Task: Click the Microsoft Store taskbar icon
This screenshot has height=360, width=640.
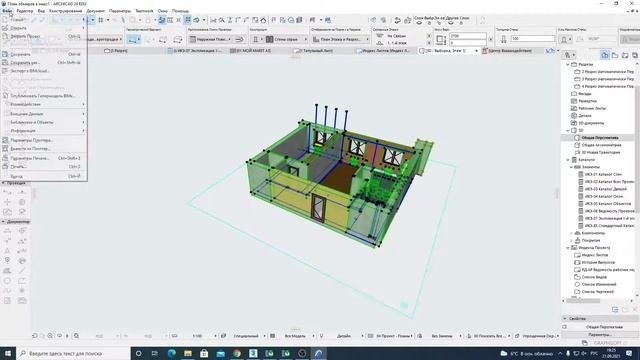Action: click(204, 353)
